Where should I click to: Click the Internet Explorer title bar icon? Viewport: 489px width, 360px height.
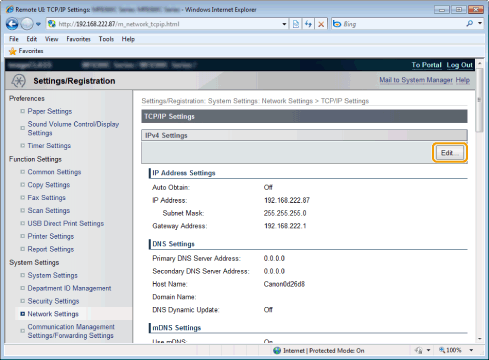[x=10, y=9]
